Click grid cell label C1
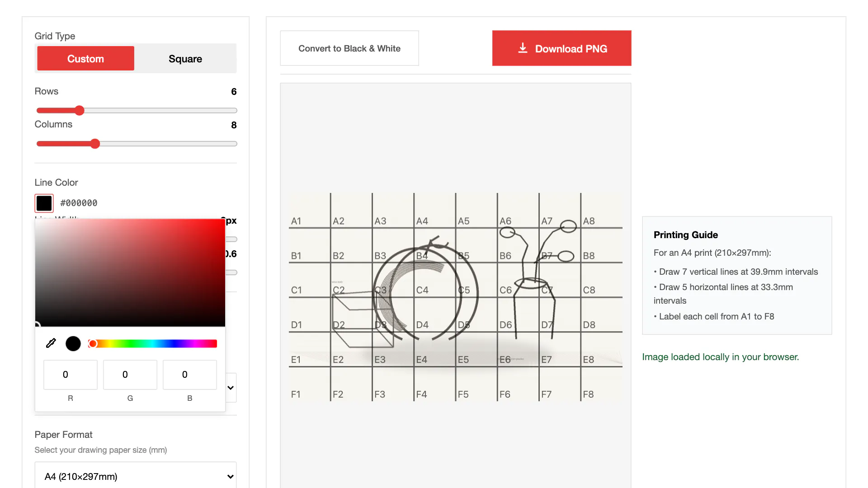 297,290
